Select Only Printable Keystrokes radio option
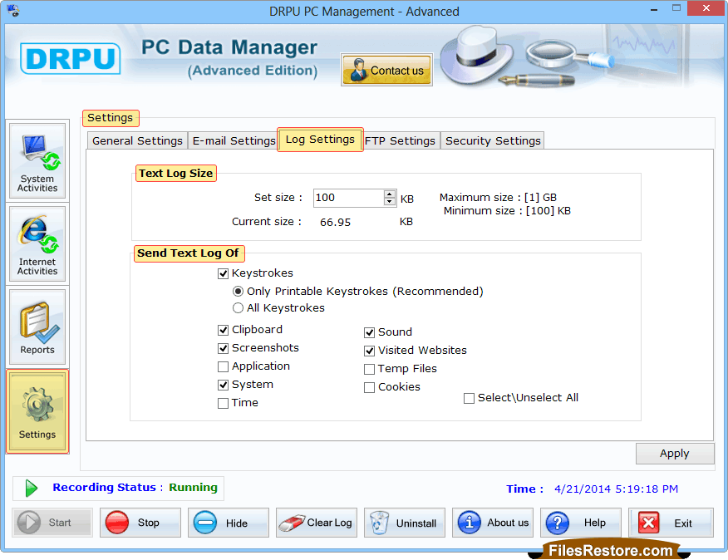This screenshot has height=560, width=728. 238,291
